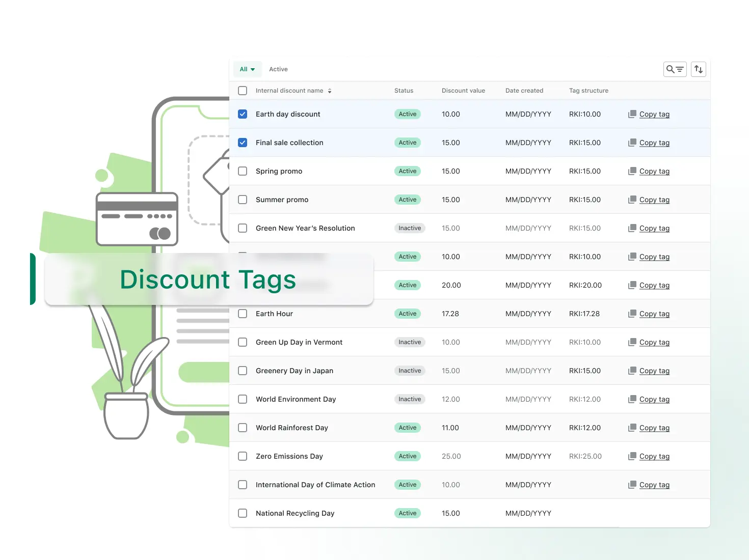Click copy icon in World Environment Day row
The image size is (749, 560).
click(632, 399)
